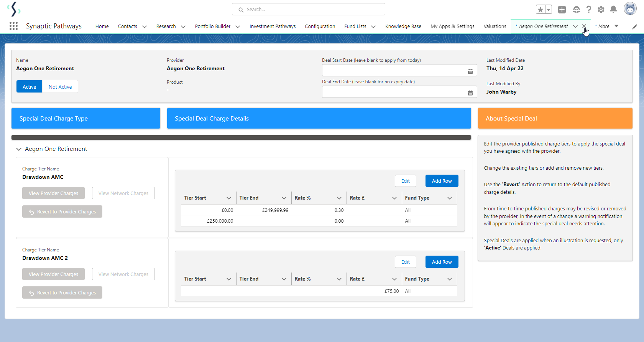Open the Help question mark icon
The image size is (644, 342).
[x=589, y=10]
